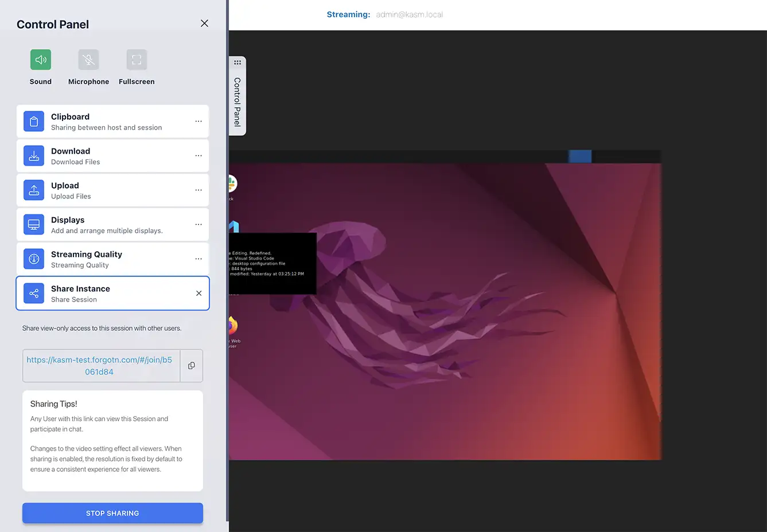Expand the Download options menu

[x=198, y=155]
